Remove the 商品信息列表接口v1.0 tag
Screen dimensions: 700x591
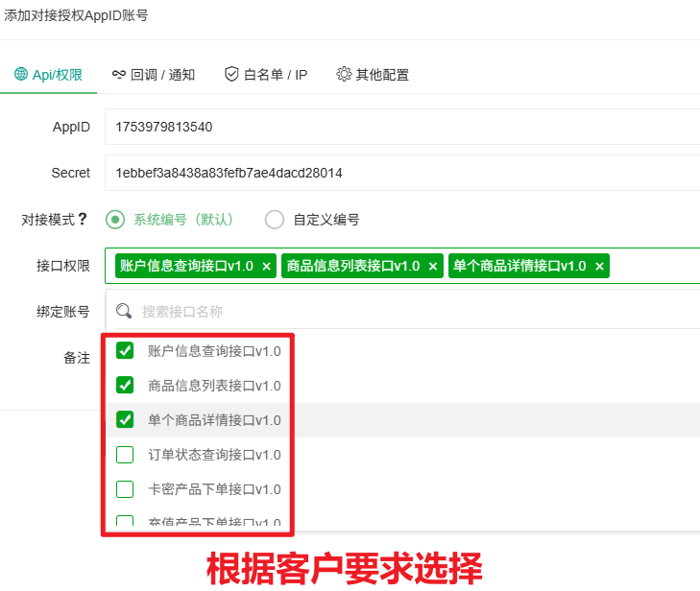[x=433, y=266]
